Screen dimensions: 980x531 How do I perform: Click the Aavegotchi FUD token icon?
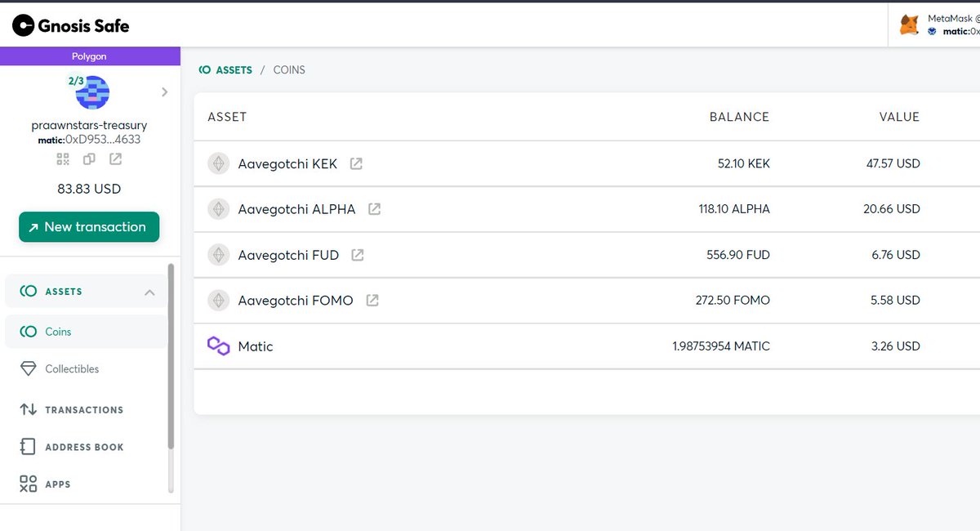point(218,255)
